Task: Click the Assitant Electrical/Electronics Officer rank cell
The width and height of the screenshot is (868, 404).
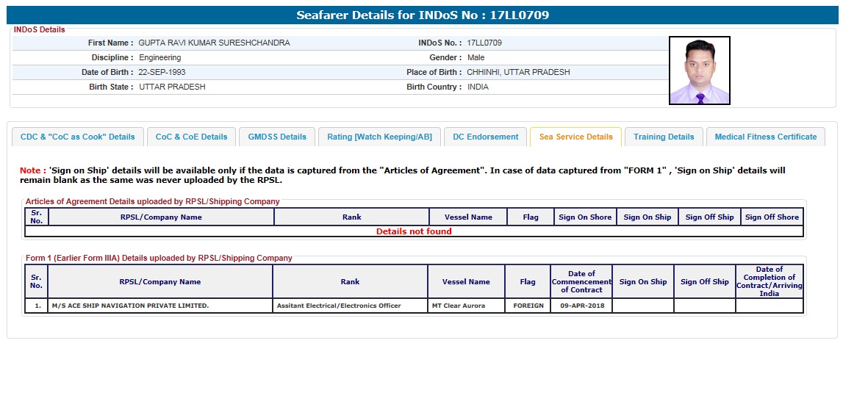Action: 350,306
